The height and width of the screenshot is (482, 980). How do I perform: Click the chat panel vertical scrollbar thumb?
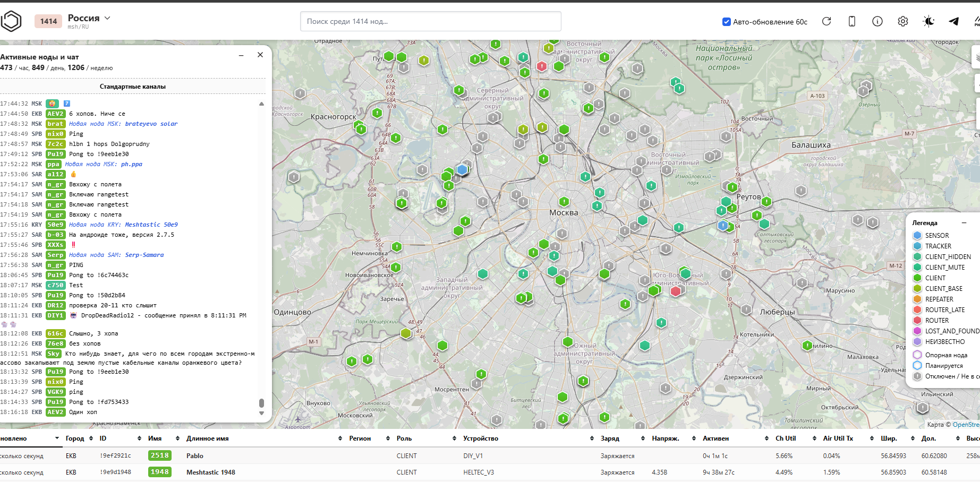click(x=261, y=403)
